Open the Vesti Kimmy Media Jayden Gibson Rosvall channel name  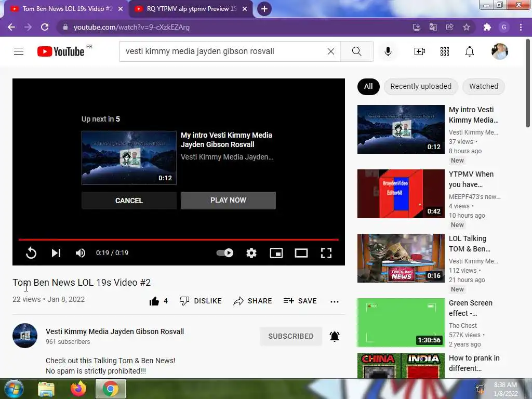coord(115,331)
